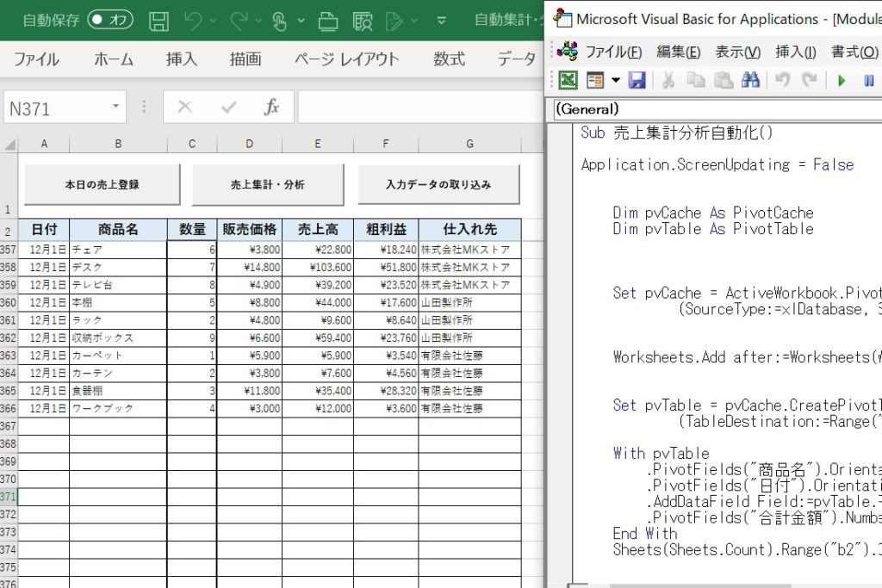Click the Touch/Mouse mode hand icon
This screenshot has width=882, height=588.
(280, 22)
